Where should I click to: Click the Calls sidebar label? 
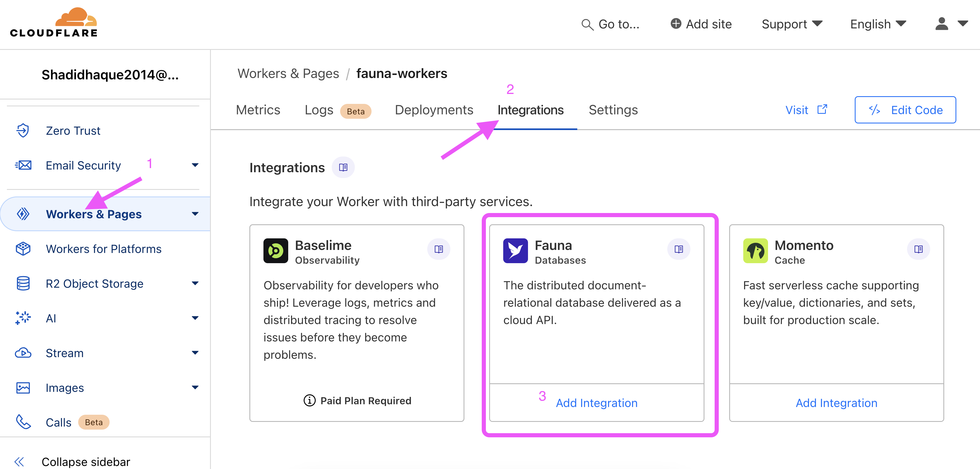pos(58,422)
